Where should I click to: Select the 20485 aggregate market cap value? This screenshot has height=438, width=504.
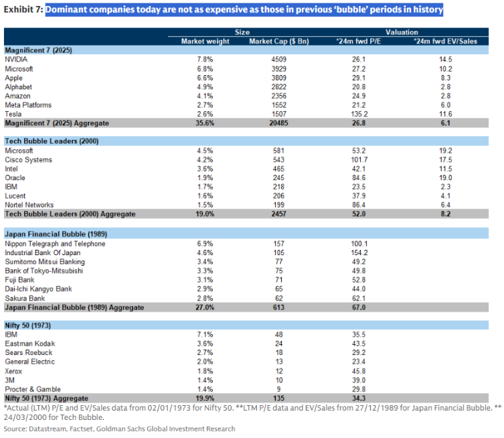277,123
